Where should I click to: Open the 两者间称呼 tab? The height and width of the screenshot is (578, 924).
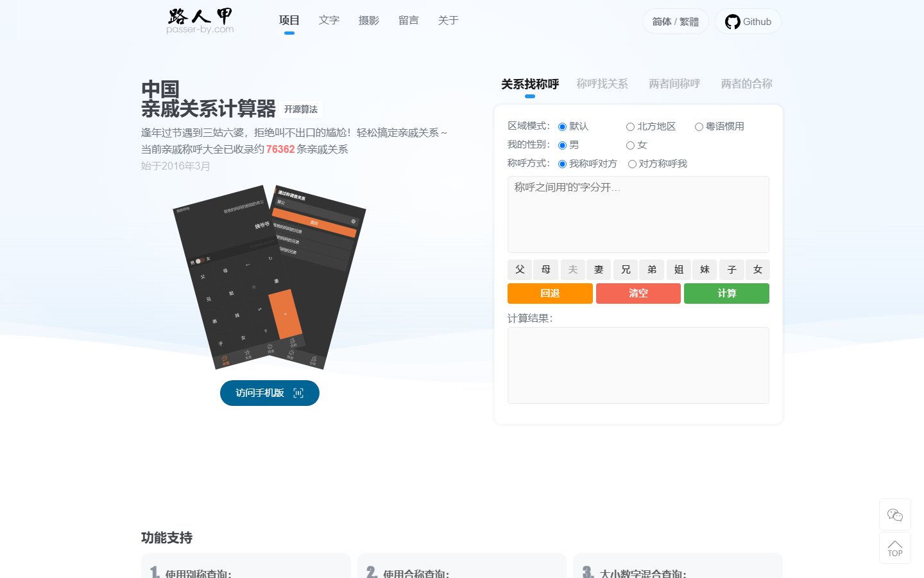tap(674, 83)
